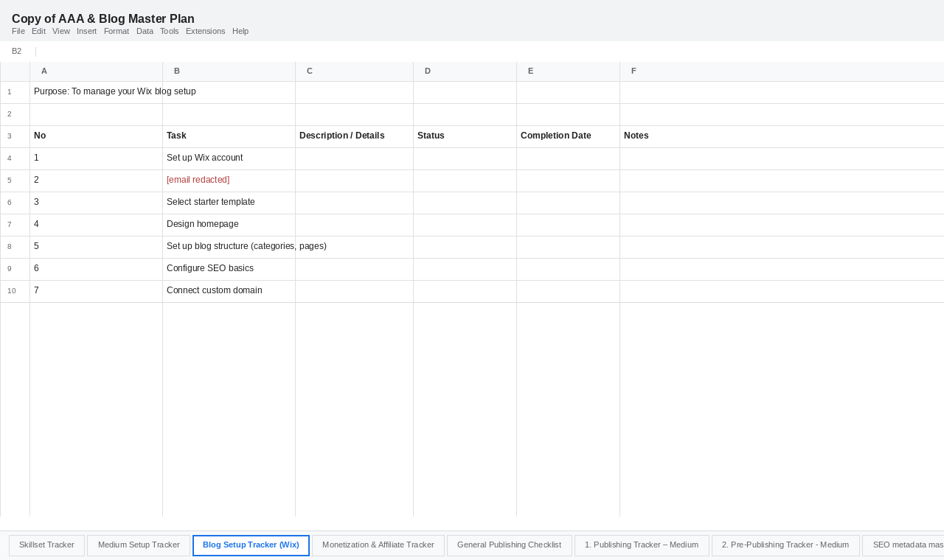Select the Blog Setup Tracker (Wix) tab

(251, 545)
